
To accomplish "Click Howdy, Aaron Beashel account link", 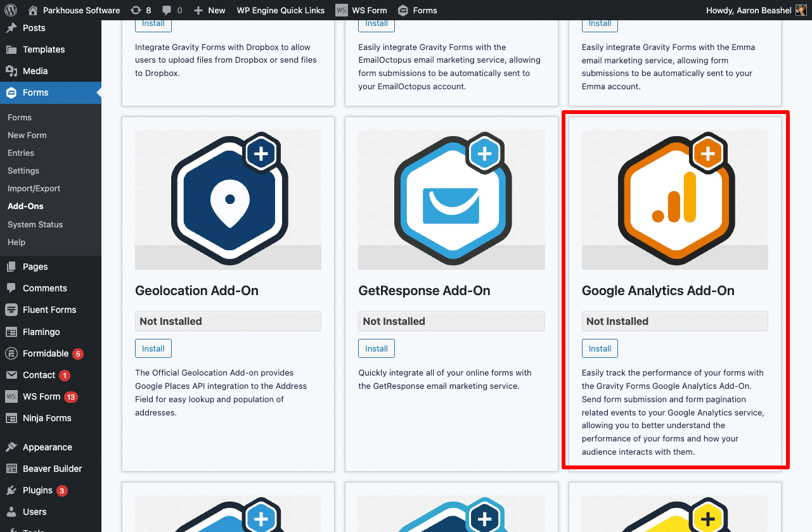I will coord(756,10).
